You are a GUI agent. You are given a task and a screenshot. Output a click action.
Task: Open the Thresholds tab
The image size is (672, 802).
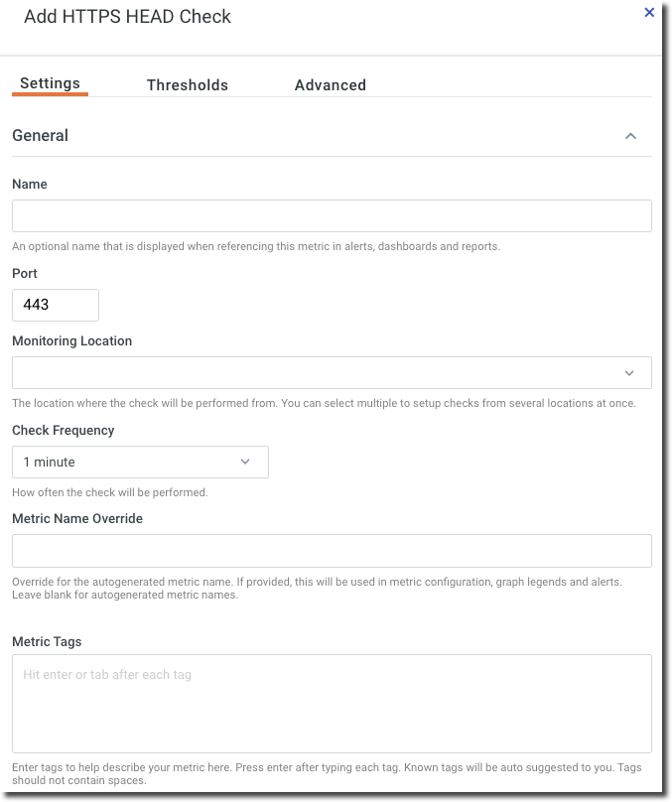click(188, 85)
